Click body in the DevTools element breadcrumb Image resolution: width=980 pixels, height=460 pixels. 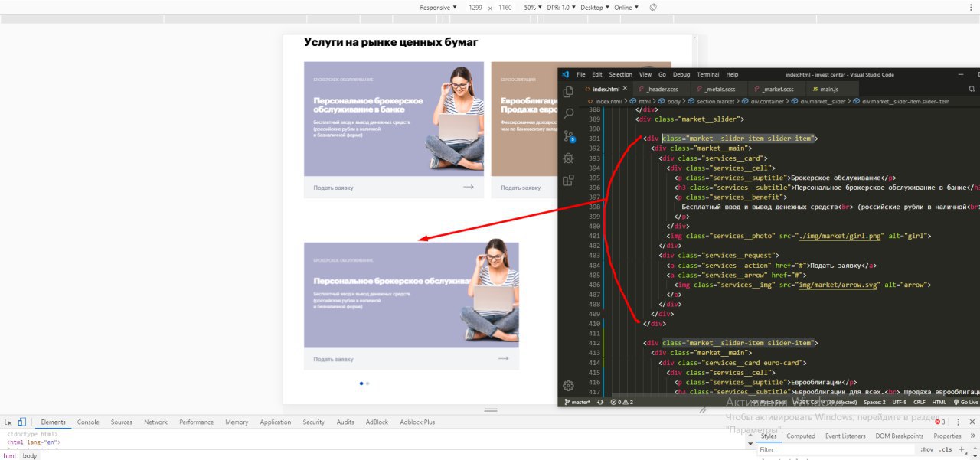pyautogui.click(x=29, y=455)
